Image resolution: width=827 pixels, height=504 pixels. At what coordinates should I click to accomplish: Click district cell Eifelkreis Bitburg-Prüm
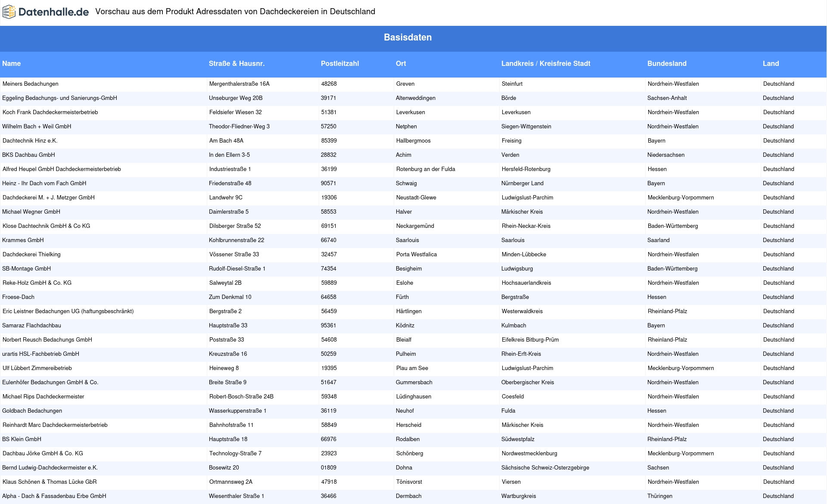coord(530,340)
